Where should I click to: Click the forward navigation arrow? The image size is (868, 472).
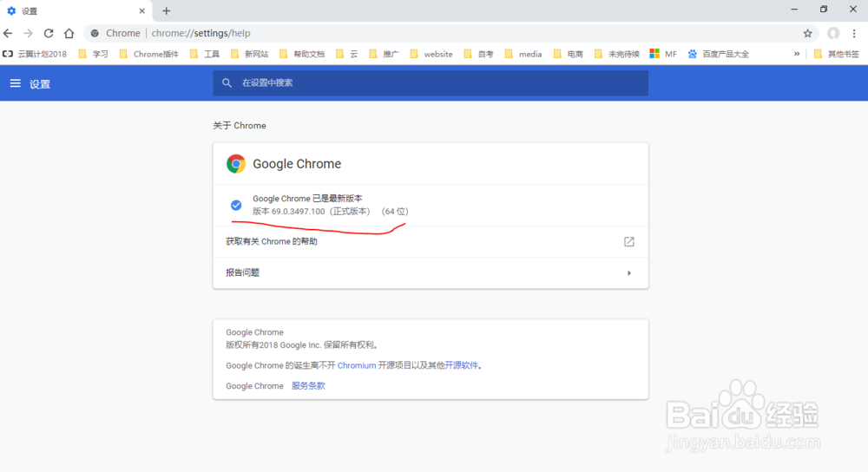click(28, 33)
